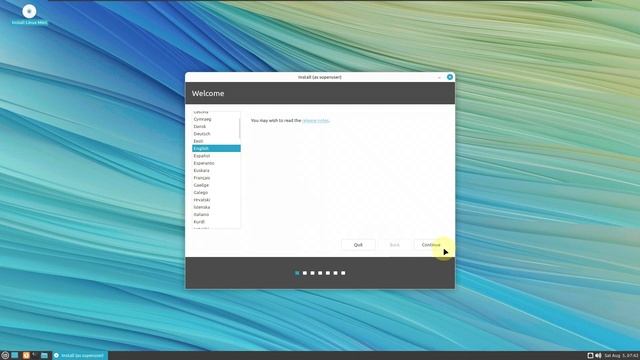Screen dimensions: 640x360
Task: Launch Firefox from the taskbar
Action: (26, 356)
